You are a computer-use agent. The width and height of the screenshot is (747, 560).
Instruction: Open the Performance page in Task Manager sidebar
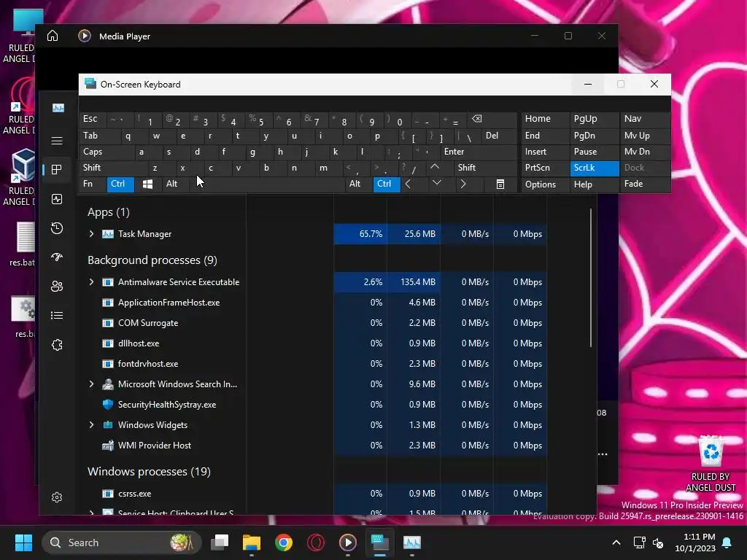57,199
